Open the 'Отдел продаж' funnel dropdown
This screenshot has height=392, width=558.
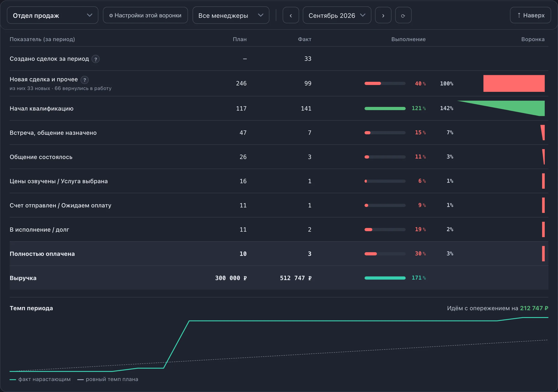(53, 15)
